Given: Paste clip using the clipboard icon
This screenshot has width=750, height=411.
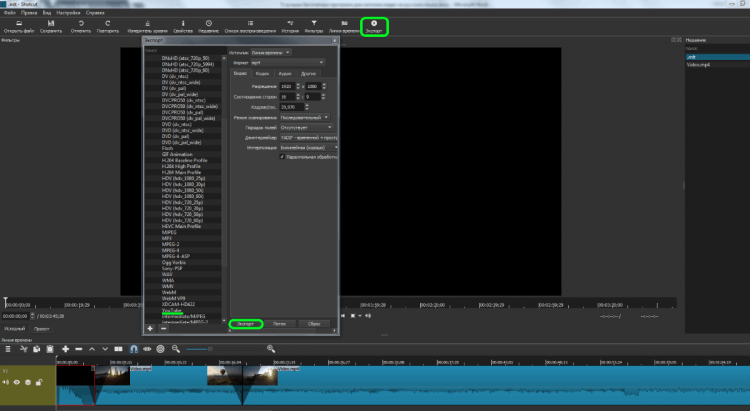Looking at the screenshot, I should (x=50, y=349).
